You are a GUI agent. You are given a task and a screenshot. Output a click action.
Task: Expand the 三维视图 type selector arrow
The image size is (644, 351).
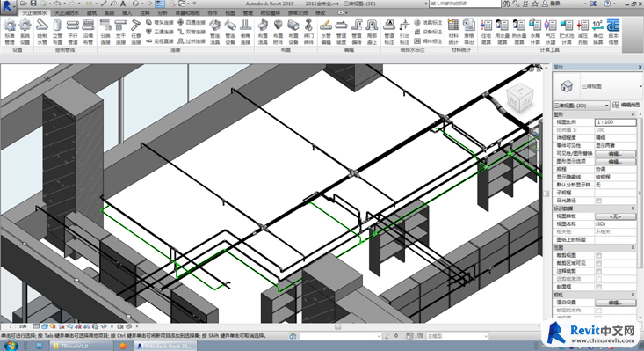pos(640,86)
